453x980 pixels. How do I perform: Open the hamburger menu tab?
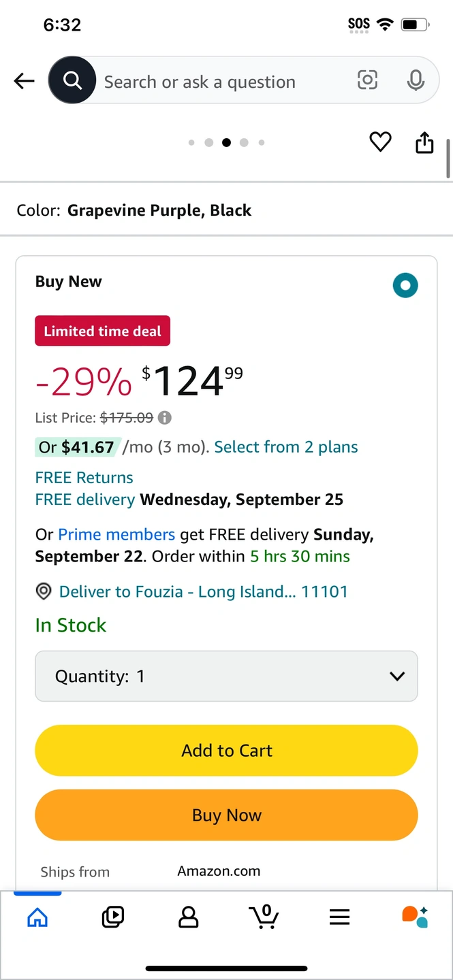click(x=339, y=917)
